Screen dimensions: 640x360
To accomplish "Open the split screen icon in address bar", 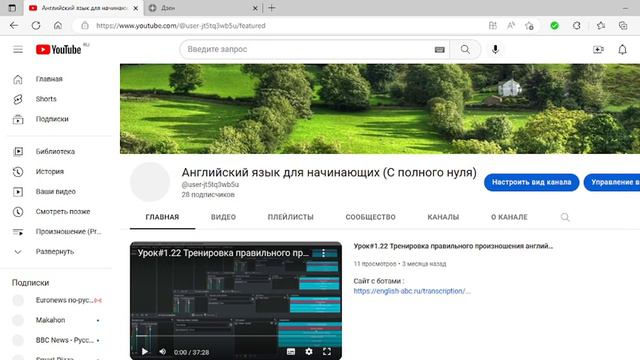I will point(493,26).
